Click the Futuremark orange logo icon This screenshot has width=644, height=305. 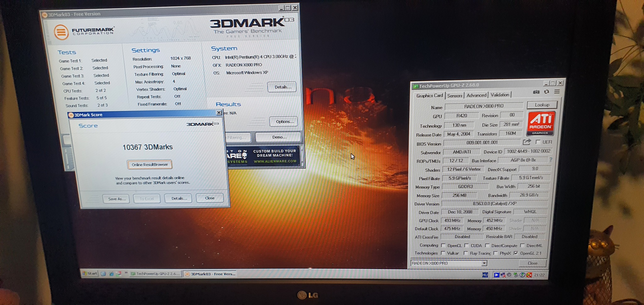[61, 32]
